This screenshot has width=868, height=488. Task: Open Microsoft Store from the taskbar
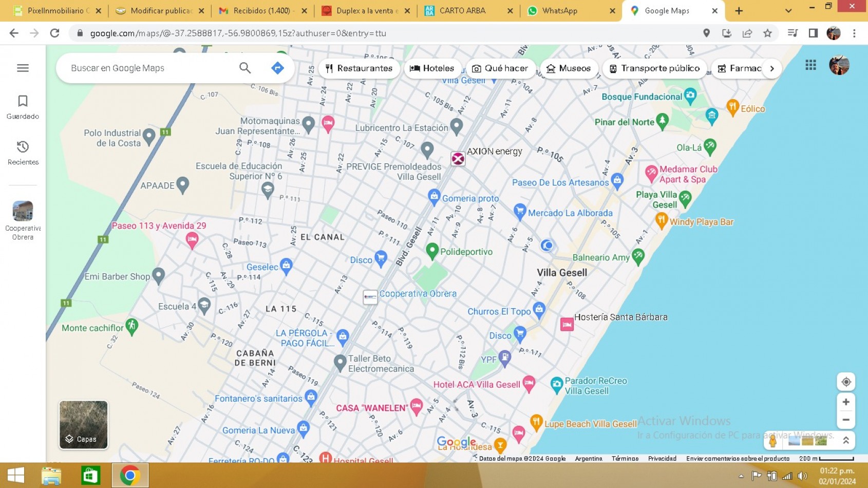pos(90,475)
